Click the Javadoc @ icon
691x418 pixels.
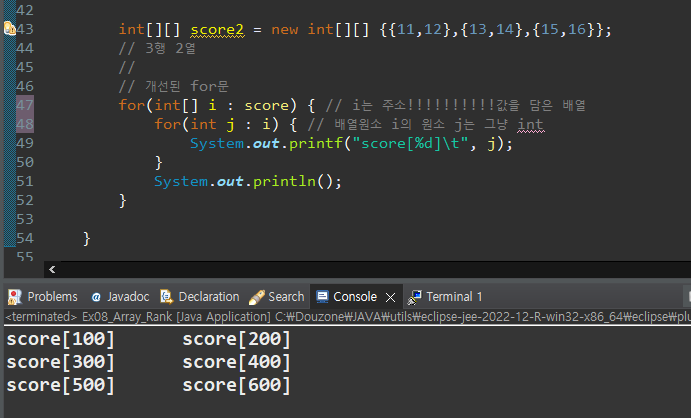coord(96,297)
